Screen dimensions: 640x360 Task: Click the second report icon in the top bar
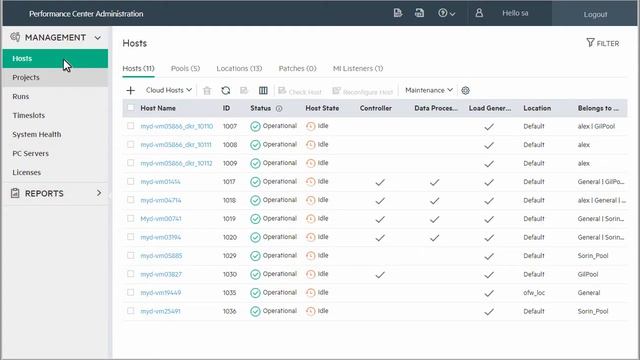pyautogui.click(x=419, y=13)
